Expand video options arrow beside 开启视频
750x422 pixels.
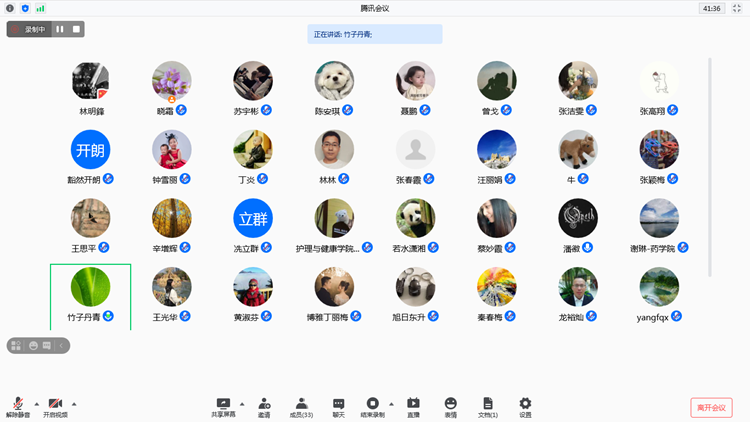74,403
